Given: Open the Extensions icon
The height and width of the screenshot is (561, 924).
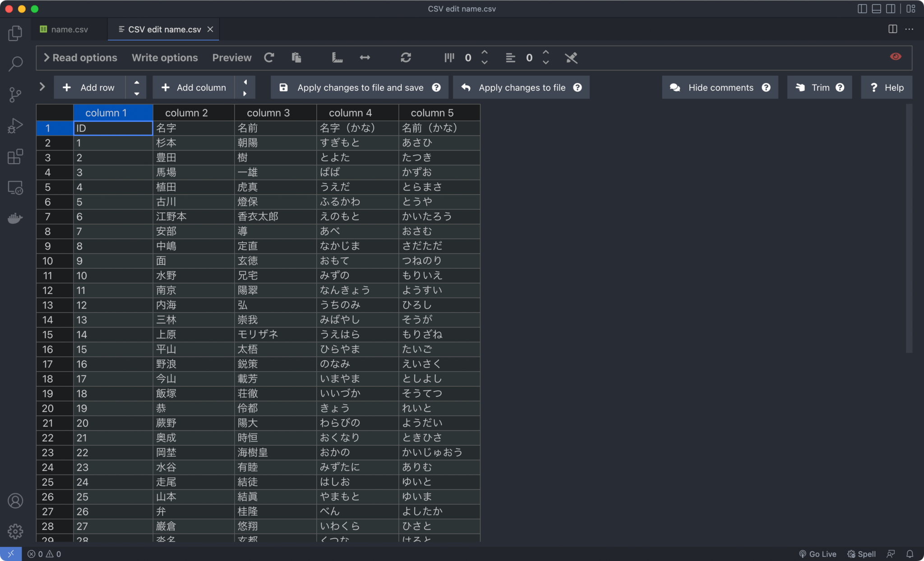Looking at the screenshot, I should click(15, 156).
